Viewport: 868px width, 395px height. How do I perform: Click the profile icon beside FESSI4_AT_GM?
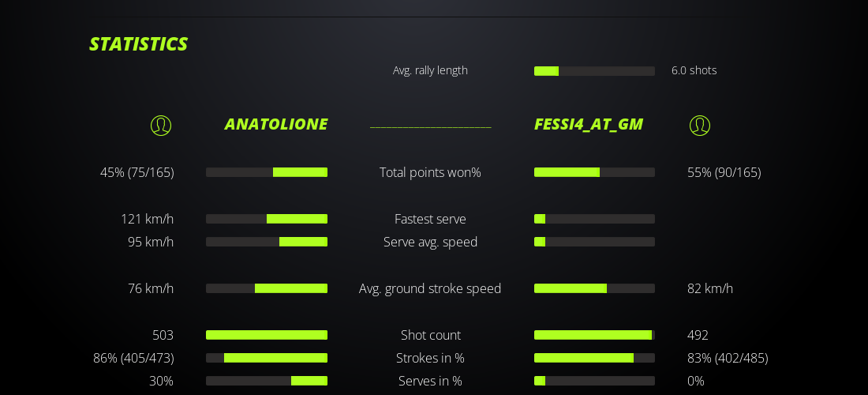click(700, 125)
